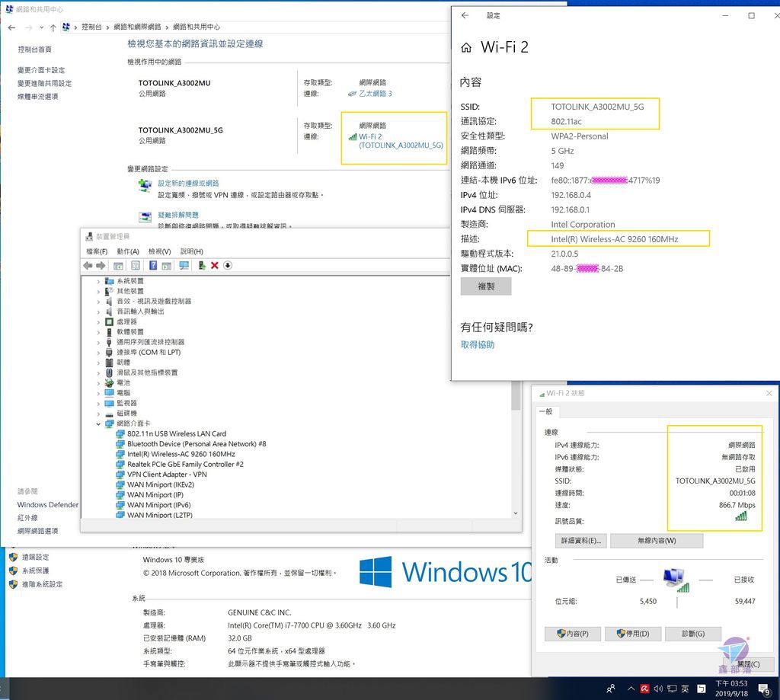Click the Device Manager vertical scrollbar

(516, 397)
